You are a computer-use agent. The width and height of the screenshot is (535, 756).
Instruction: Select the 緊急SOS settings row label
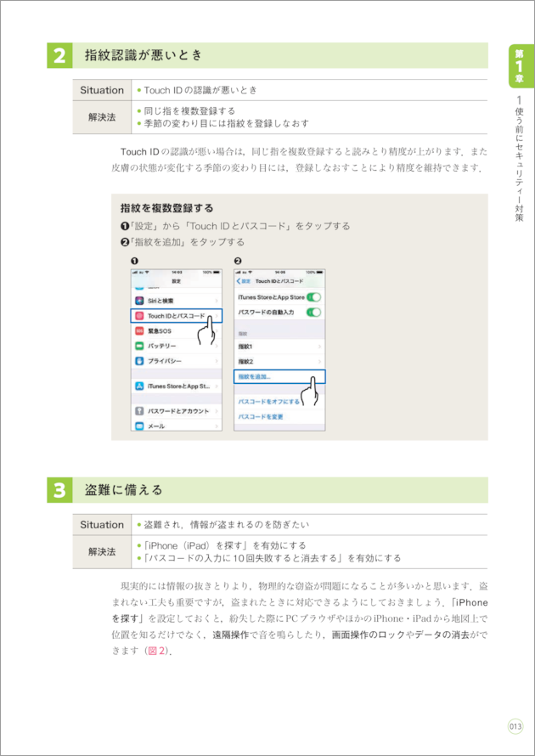(160, 331)
